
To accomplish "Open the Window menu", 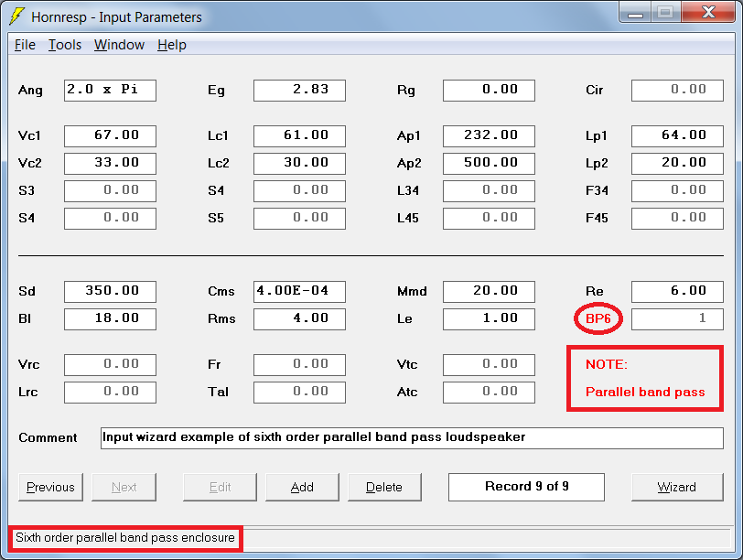I will (x=119, y=45).
